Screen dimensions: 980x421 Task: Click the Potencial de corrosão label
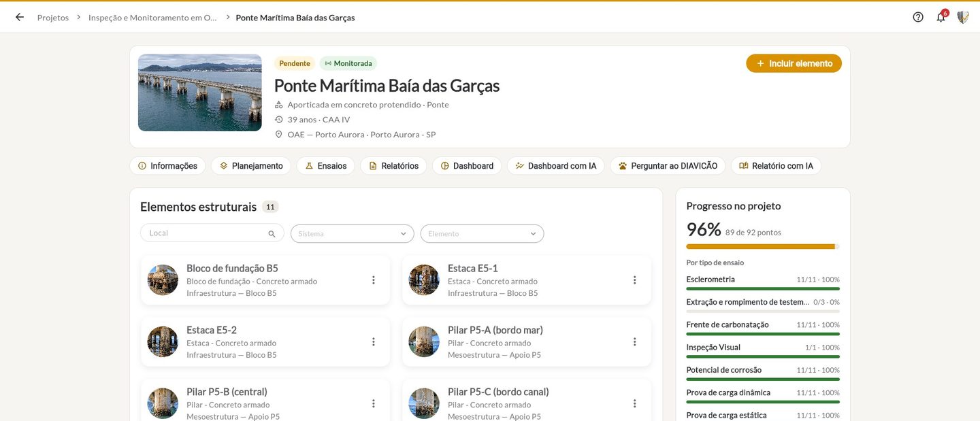pos(724,370)
